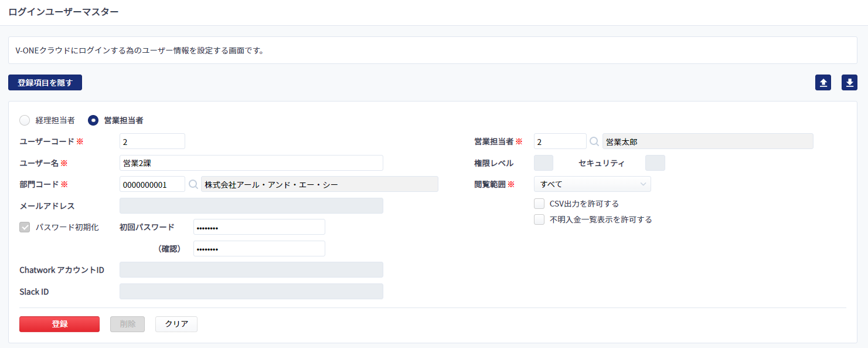The width and height of the screenshot is (868, 348).
Task: Select the 営業担当者 radio button
Action: pos(93,120)
